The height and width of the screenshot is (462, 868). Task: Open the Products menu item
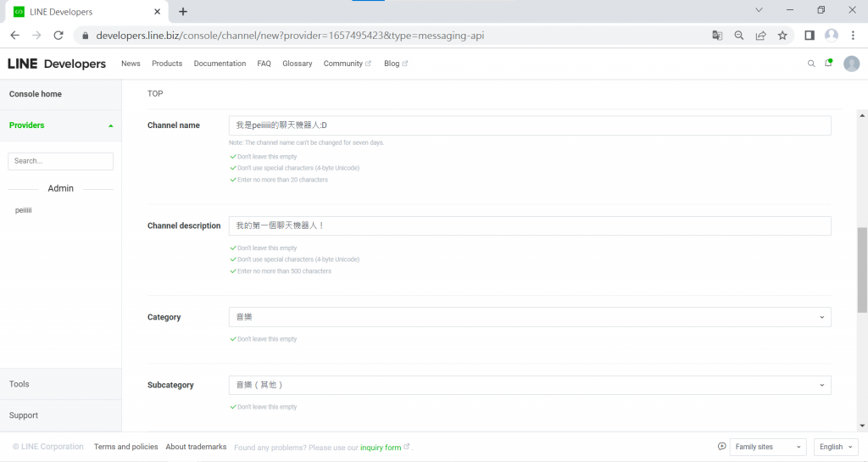click(167, 64)
